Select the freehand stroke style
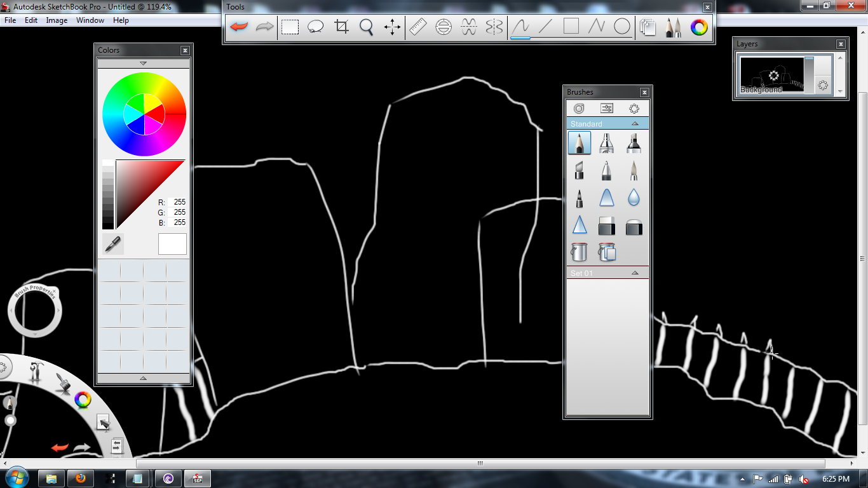868x488 pixels. pyautogui.click(x=520, y=27)
